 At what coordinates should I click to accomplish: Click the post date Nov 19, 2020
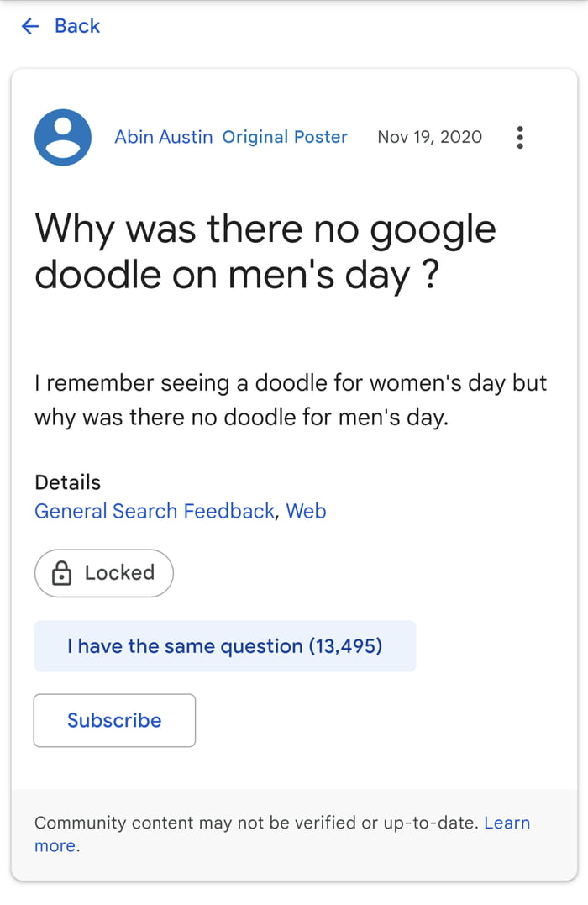click(x=429, y=137)
